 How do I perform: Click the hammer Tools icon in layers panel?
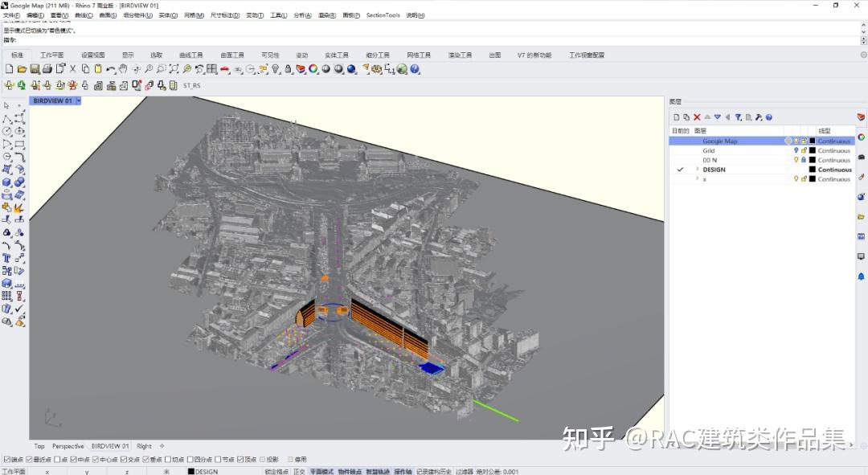tap(759, 117)
